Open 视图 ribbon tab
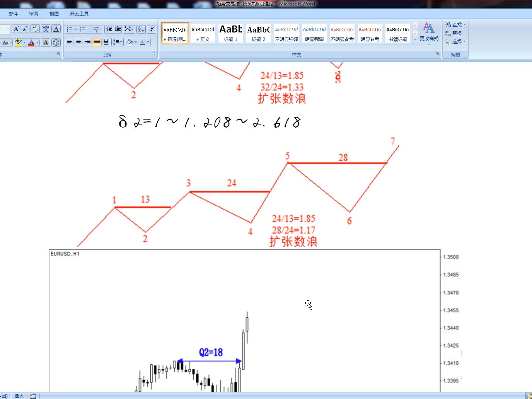This screenshot has width=532, height=399. pos(54,14)
